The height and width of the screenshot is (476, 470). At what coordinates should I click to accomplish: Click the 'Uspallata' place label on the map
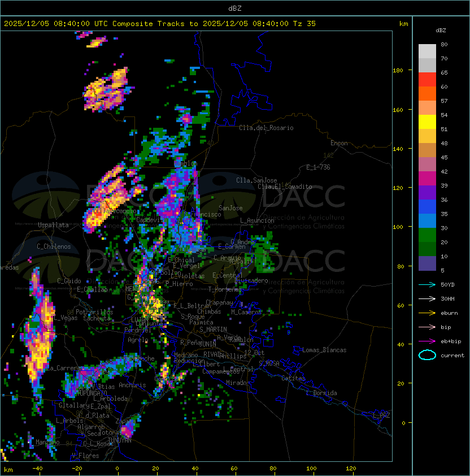53,225
